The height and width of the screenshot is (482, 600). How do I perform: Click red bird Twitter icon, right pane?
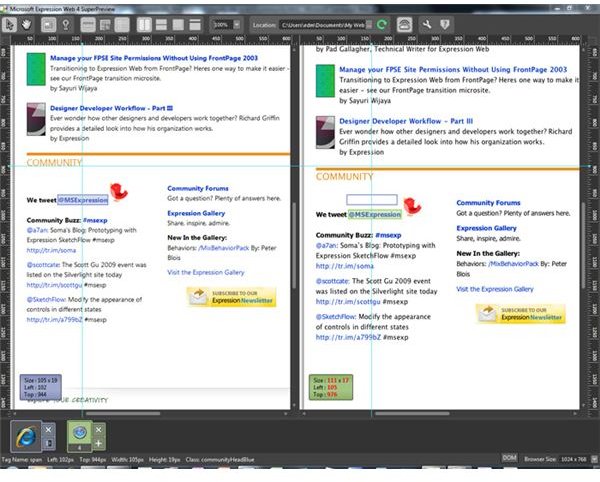pos(412,206)
